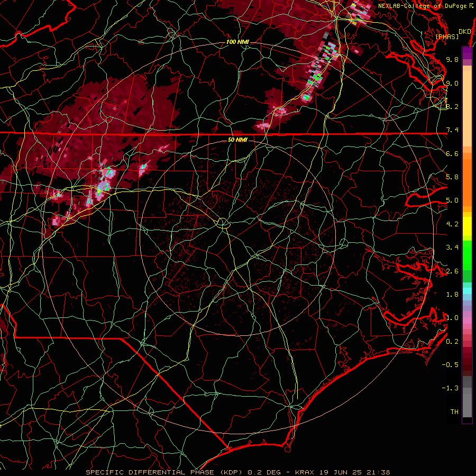Click the 1.0 scale label
Viewport: 476px width, 476px height.
pos(452,318)
